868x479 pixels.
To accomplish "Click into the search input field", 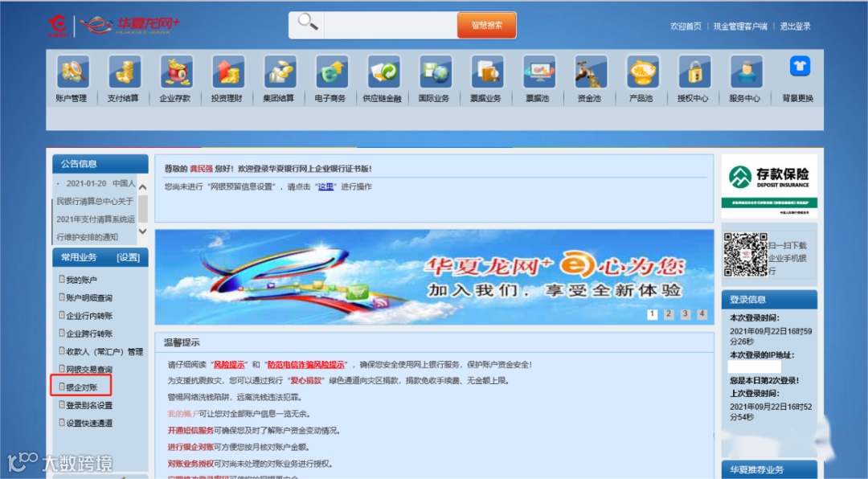I will coord(391,26).
